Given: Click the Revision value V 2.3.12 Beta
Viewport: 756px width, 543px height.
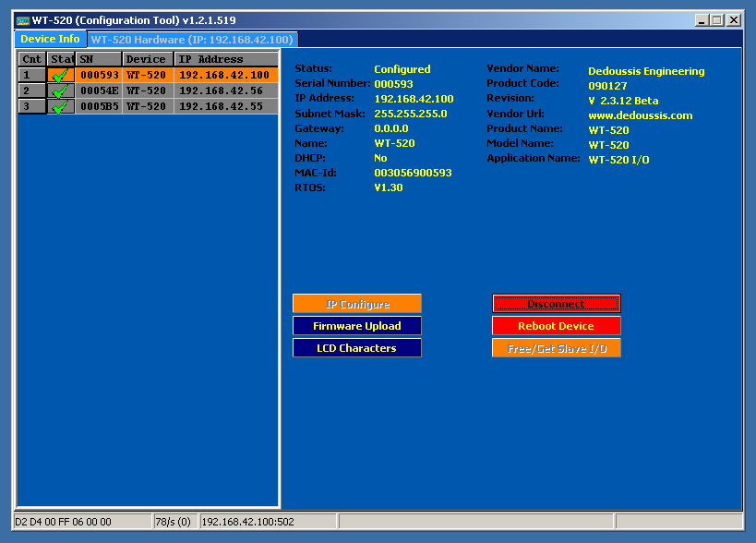Looking at the screenshot, I should [623, 101].
